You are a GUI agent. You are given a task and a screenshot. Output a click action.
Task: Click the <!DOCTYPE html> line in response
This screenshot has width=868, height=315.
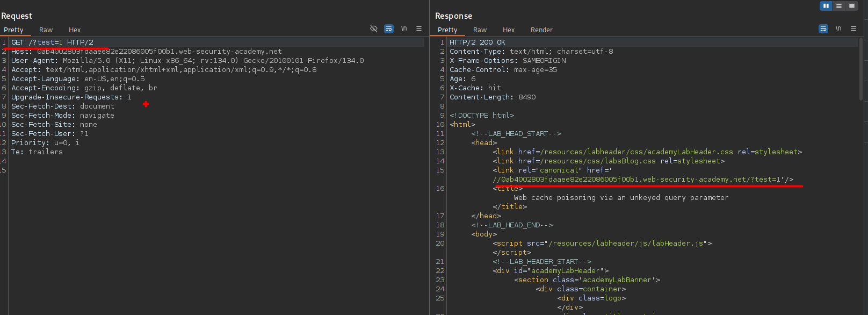coord(482,116)
